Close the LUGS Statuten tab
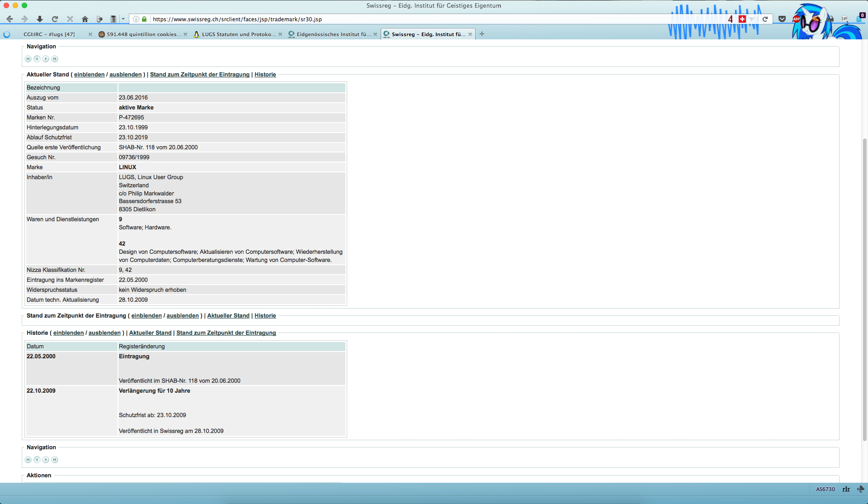 pyautogui.click(x=280, y=34)
